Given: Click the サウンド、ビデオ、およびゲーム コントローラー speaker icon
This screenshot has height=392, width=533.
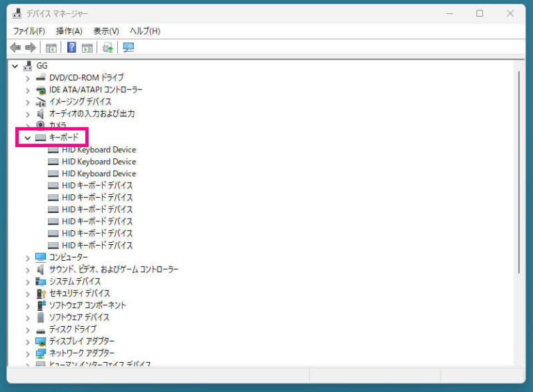Looking at the screenshot, I should [40, 270].
